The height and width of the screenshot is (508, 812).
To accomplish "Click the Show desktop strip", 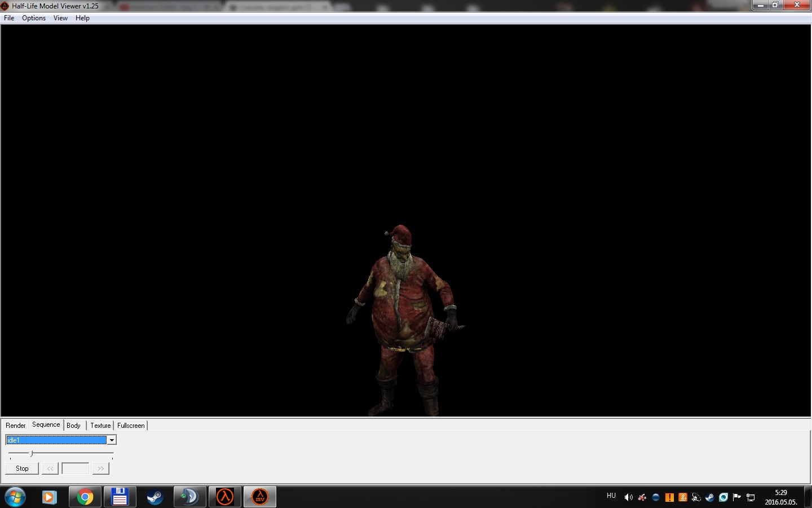I will pyautogui.click(x=808, y=497).
